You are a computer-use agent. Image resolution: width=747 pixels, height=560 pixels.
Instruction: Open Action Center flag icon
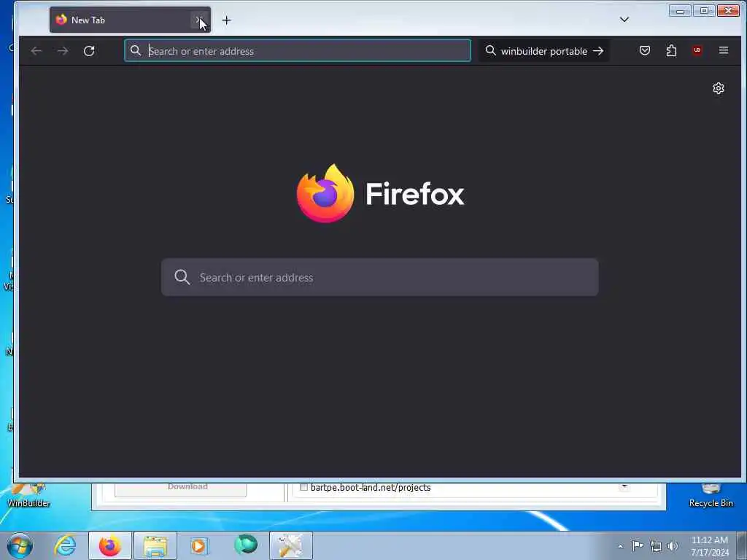pyautogui.click(x=638, y=545)
